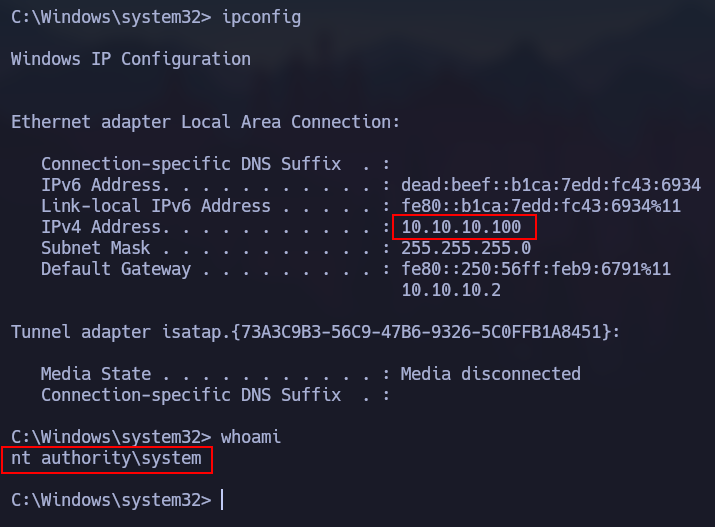Click the Media disconnected status text
The width and height of the screenshot is (715, 527).
[491, 374]
